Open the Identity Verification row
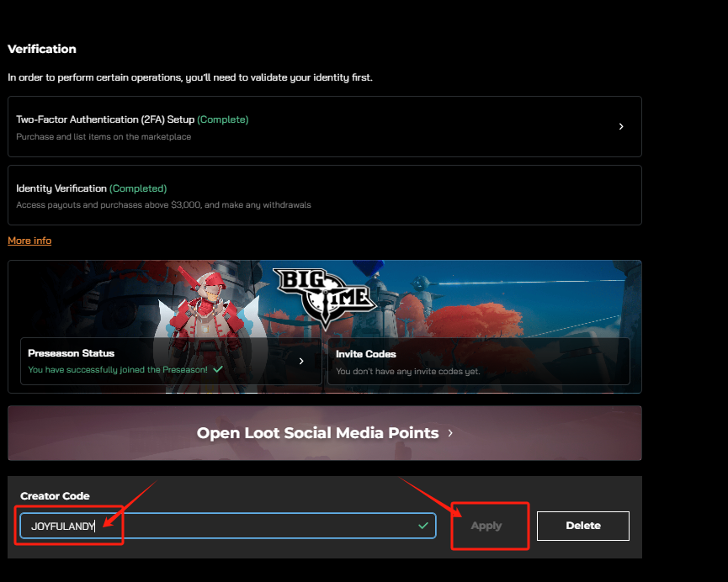The width and height of the screenshot is (728, 582). coord(324,195)
